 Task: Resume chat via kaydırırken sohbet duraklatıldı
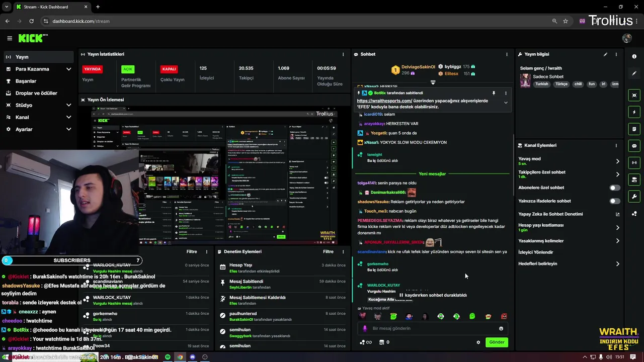click(x=433, y=295)
